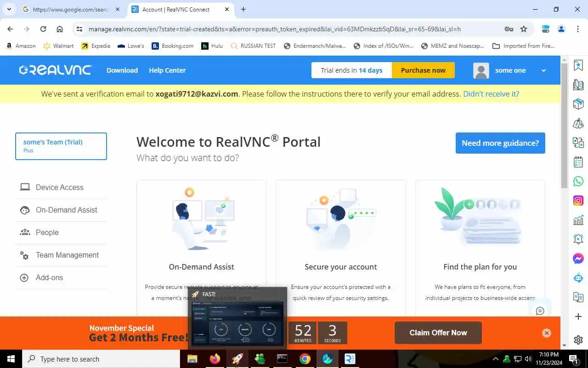Open Instagram in the sidebar
Viewport: 588px width, 368px height.
[578, 201]
